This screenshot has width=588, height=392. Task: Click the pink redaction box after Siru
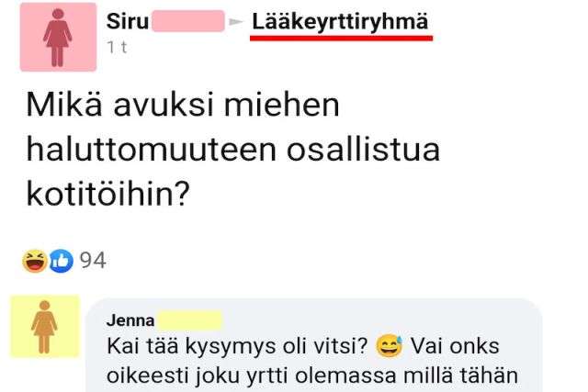coord(188,21)
